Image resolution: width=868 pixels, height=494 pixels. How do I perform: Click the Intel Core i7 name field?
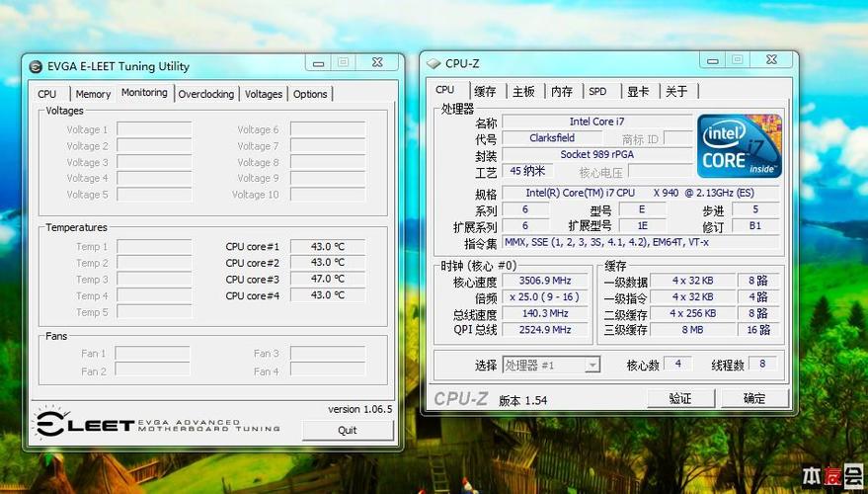click(597, 122)
